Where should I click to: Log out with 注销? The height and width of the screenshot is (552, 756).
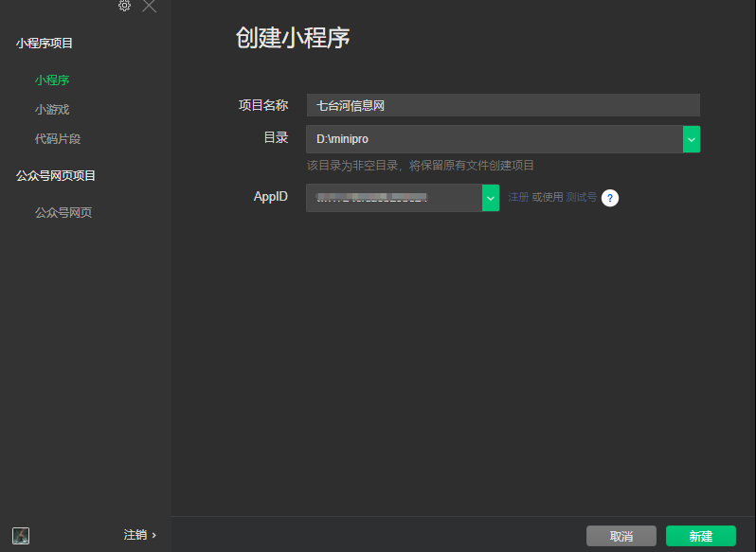click(x=139, y=535)
